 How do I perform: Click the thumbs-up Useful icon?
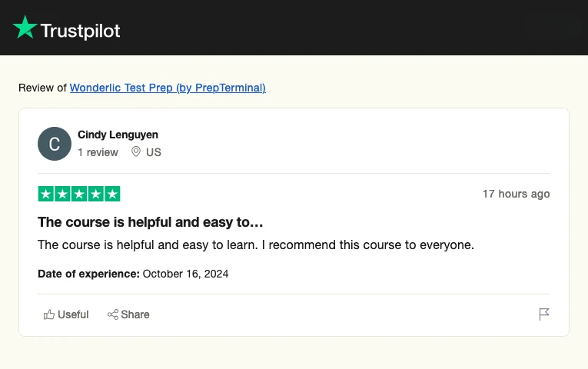[x=49, y=314]
